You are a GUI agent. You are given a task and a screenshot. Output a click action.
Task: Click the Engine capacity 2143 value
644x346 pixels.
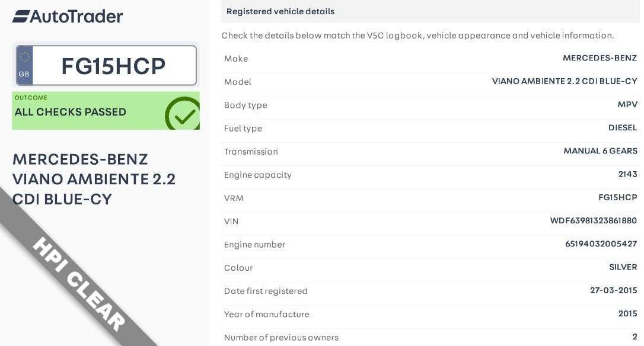coord(627,174)
